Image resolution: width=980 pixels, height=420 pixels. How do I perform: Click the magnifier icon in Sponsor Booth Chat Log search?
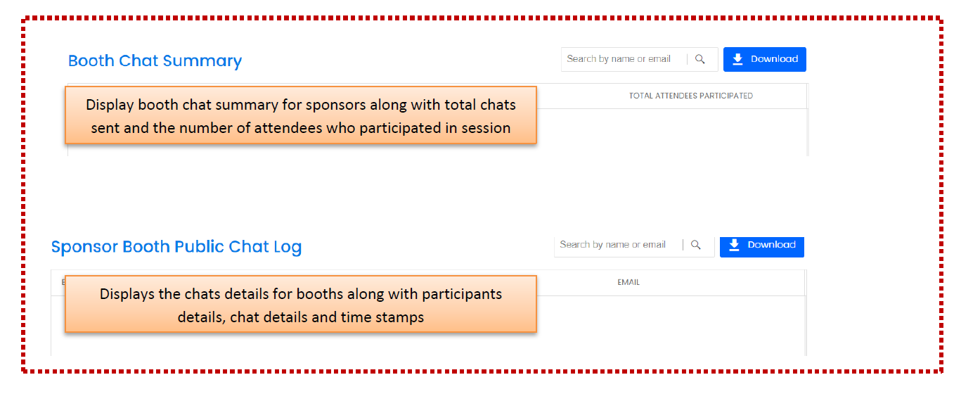696,245
